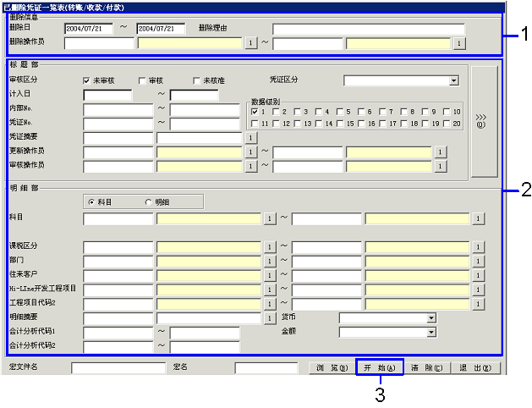Screen dimensions: 532x408
Task: Click the 清除(C) button
Action: [427, 368]
